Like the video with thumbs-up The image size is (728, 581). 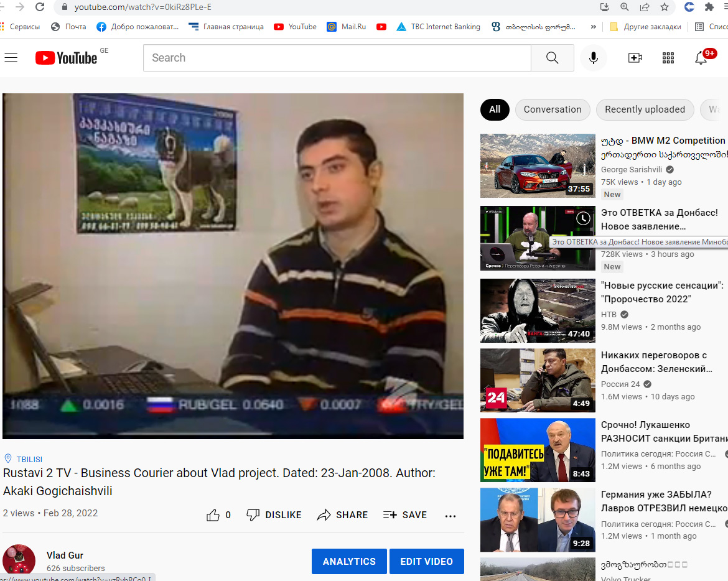tap(213, 515)
